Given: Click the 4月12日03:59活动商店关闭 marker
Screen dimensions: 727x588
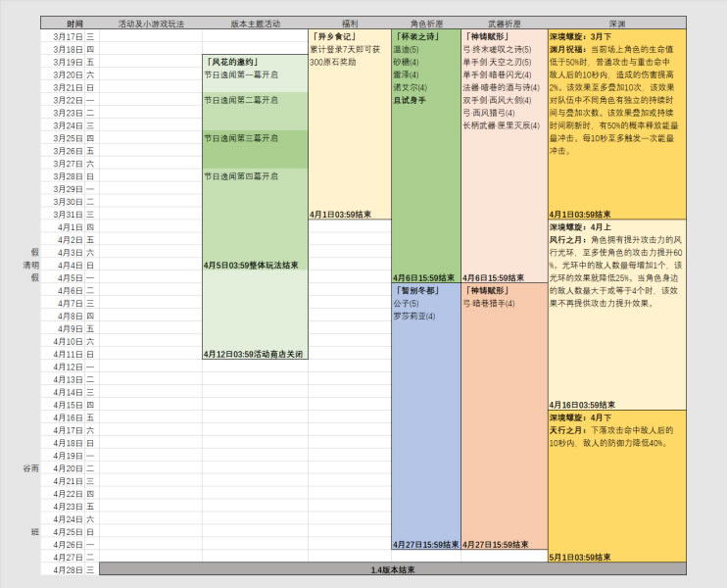Looking at the screenshot, I should point(254,354).
